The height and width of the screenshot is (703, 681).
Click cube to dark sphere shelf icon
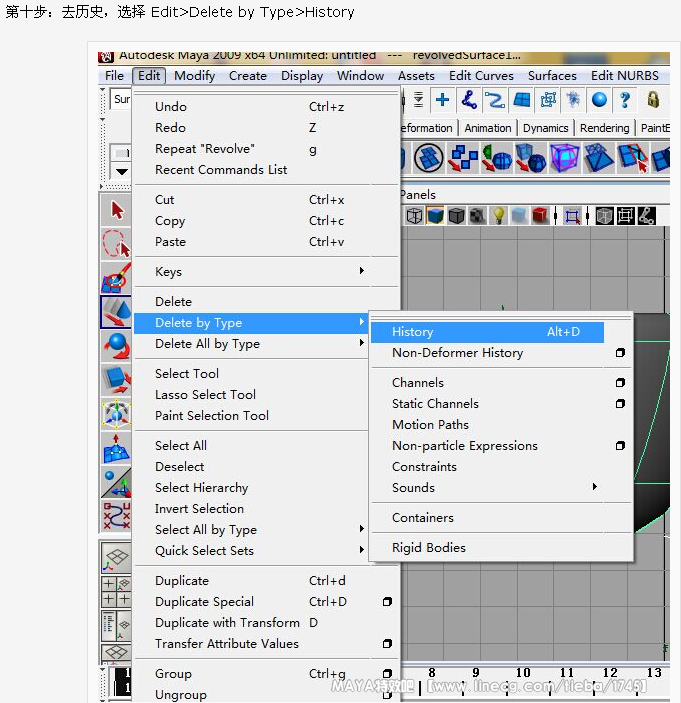point(530,158)
